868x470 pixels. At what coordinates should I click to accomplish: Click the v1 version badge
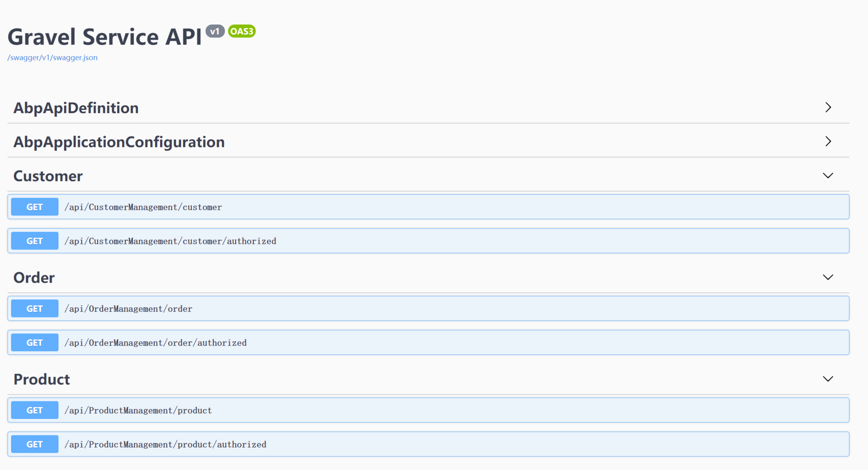215,31
